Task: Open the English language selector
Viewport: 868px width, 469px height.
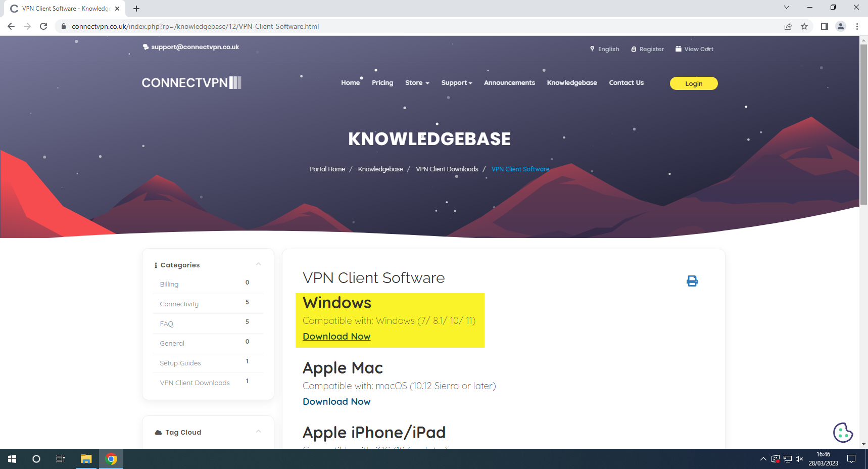Action: pos(604,49)
